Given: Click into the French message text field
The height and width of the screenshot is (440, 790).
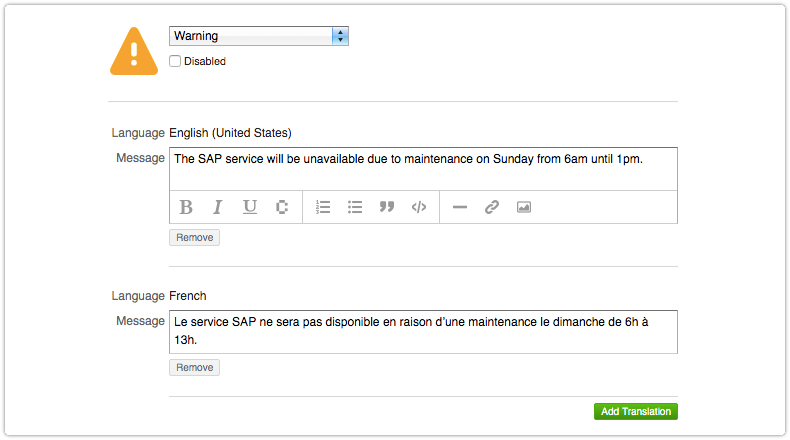Looking at the screenshot, I should click(423, 332).
